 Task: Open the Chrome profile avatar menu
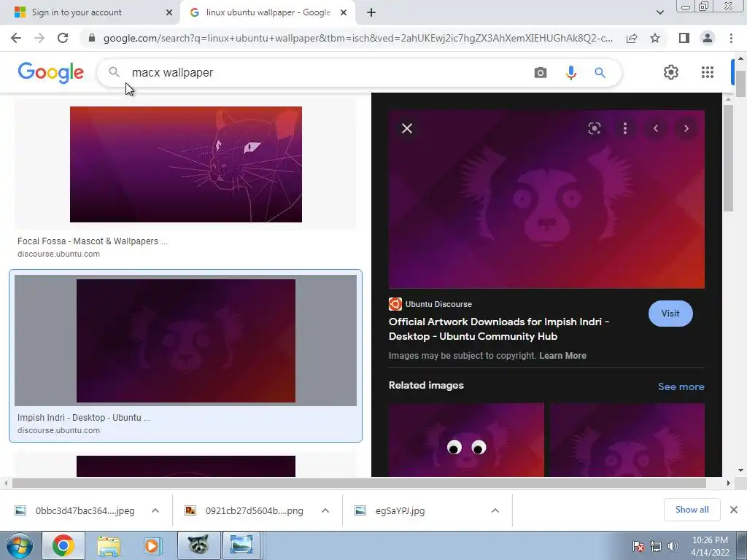coord(708,38)
